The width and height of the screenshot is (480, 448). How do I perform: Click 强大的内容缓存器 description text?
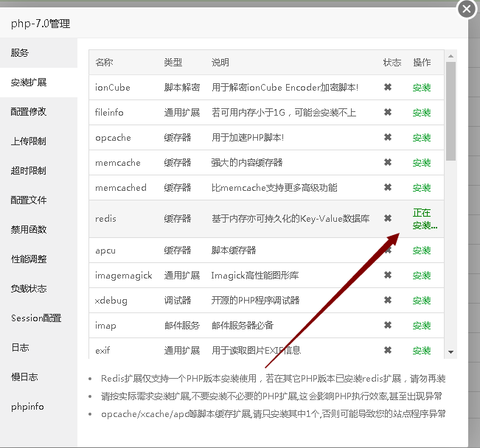(x=247, y=163)
